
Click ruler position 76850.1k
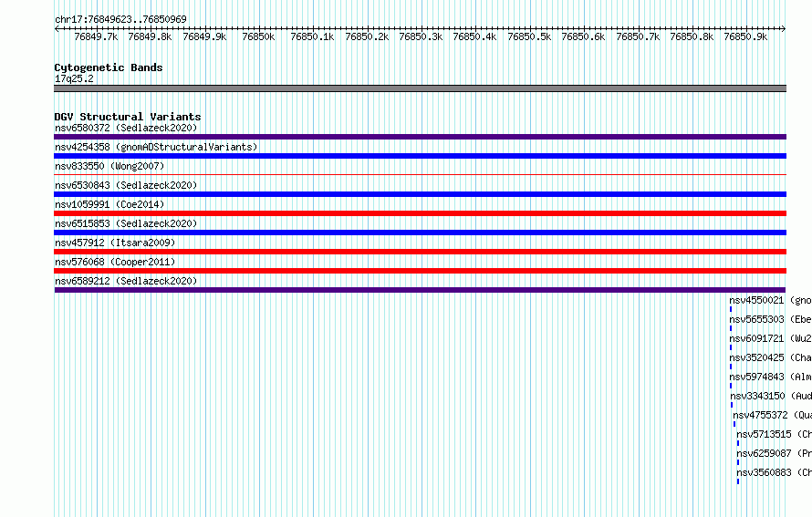tap(312, 36)
